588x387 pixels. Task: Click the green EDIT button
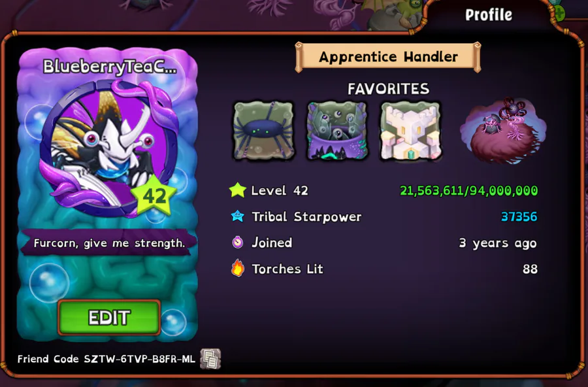click(x=109, y=317)
